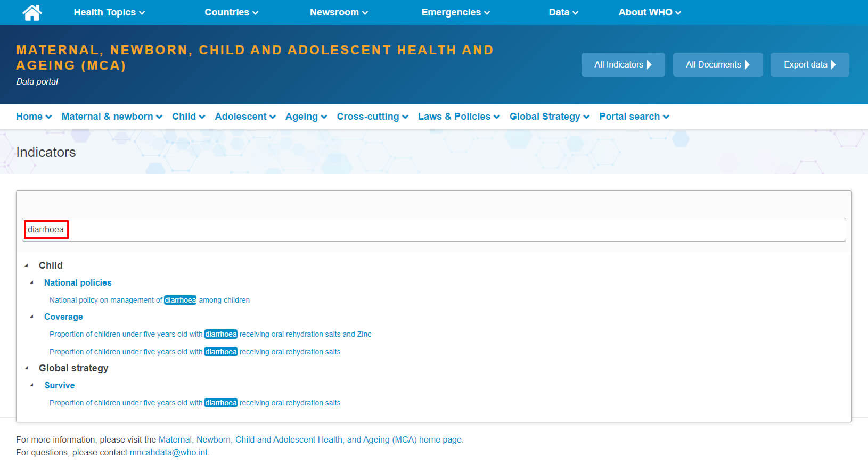Open the Child portal menu

click(x=189, y=117)
